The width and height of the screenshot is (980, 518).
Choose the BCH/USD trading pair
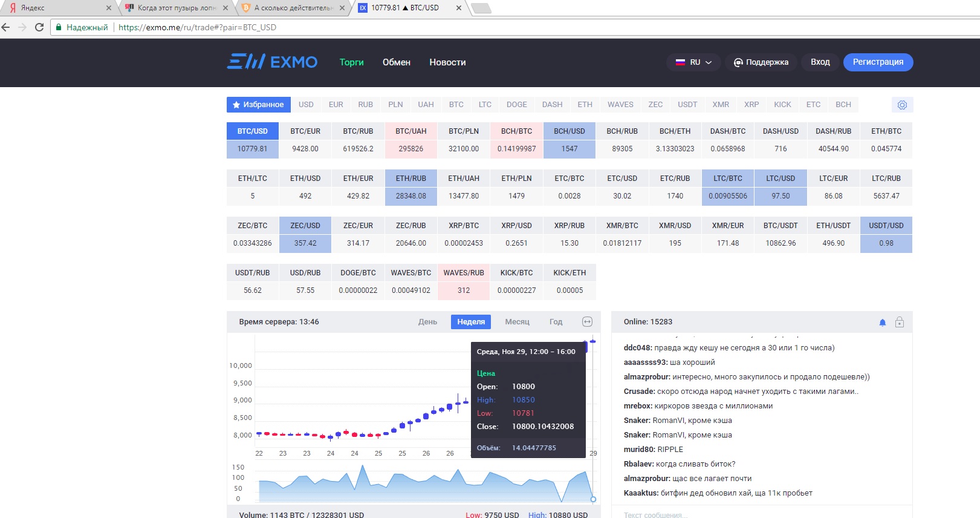pos(570,140)
